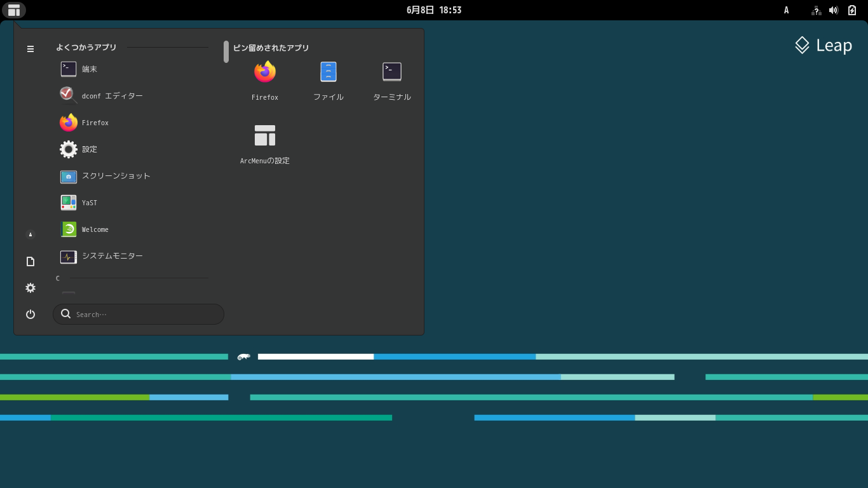Open the settings gear shortcut in the sidebar

tap(31, 288)
